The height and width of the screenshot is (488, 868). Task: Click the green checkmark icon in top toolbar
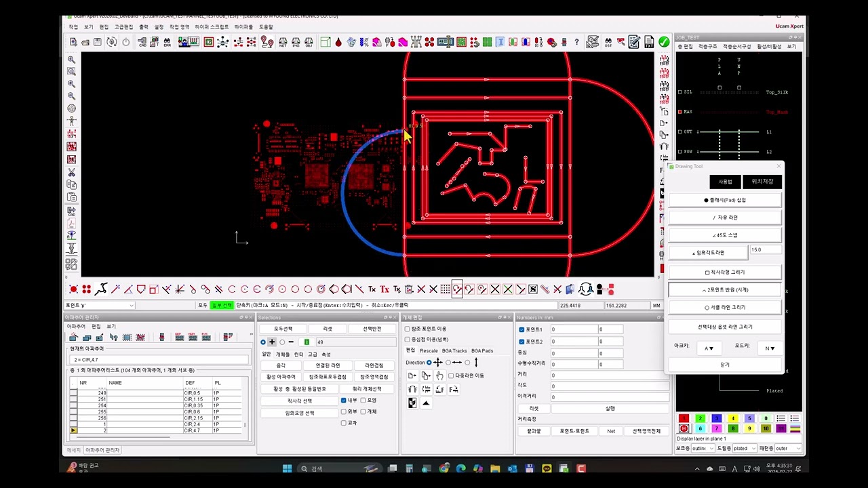[x=663, y=42]
